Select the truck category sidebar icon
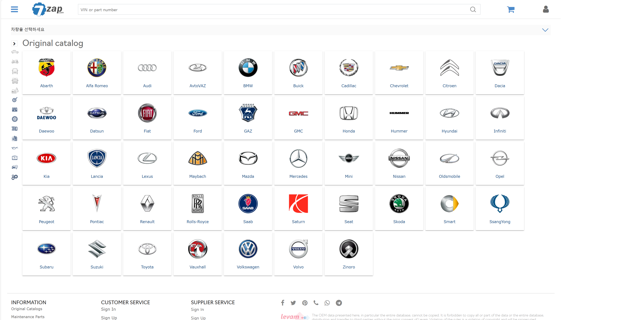 click(15, 81)
